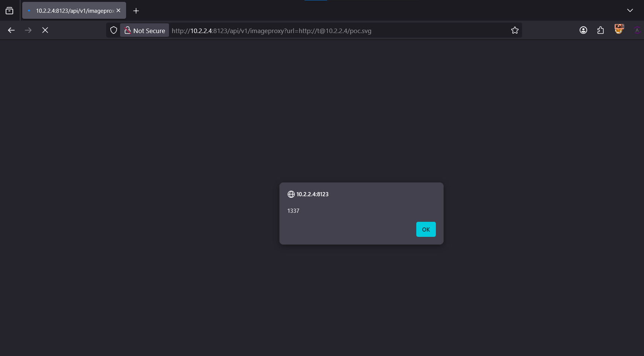Screen dimensions: 644x356
Task: Select the 10.2.2.4:8123 imageproxy tab
Action: coord(72,11)
